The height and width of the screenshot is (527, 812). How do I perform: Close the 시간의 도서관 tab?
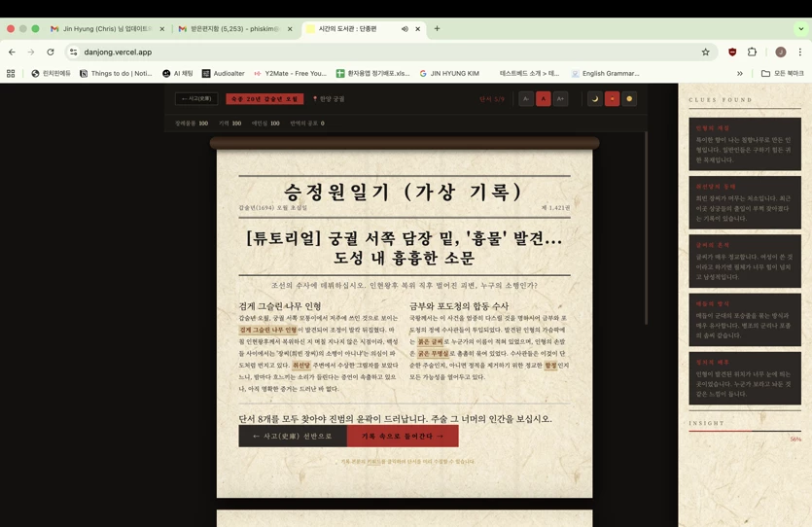tap(418, 29)
